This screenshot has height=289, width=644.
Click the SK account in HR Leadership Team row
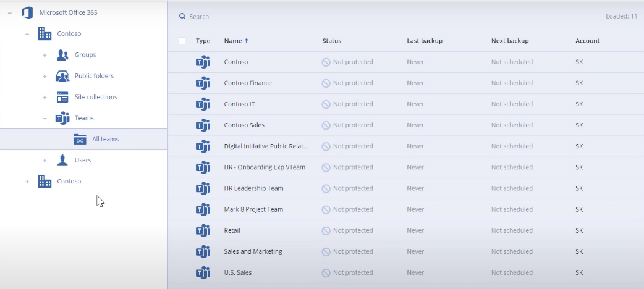click(x=579, y=188)
